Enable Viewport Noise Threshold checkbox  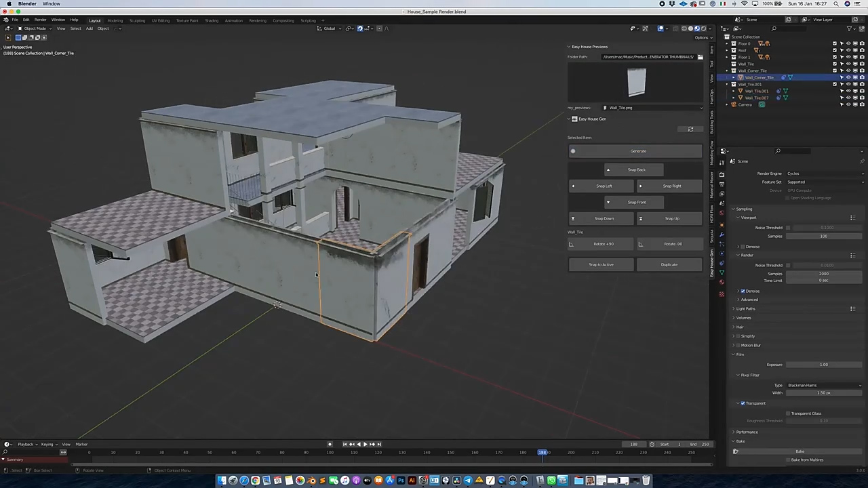pos(788,228)
